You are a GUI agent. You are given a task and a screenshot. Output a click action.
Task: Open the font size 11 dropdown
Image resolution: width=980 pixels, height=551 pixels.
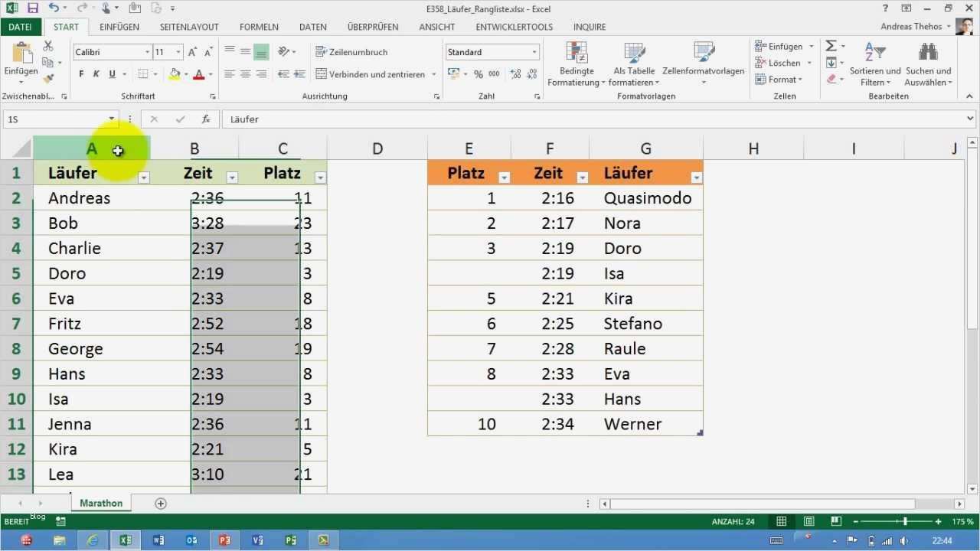point(178,52)
